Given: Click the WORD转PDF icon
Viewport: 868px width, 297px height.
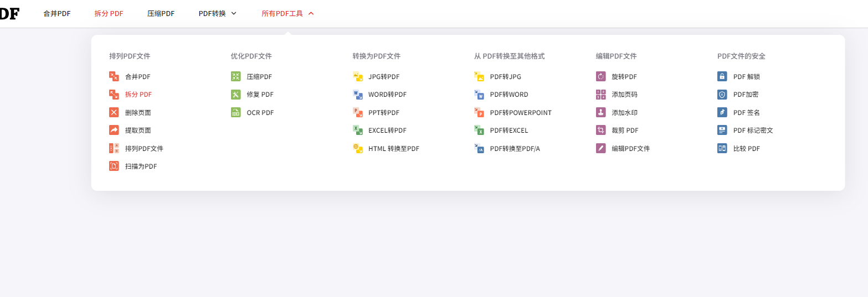Looking at the screenshot, I should (x=358, y=95).
